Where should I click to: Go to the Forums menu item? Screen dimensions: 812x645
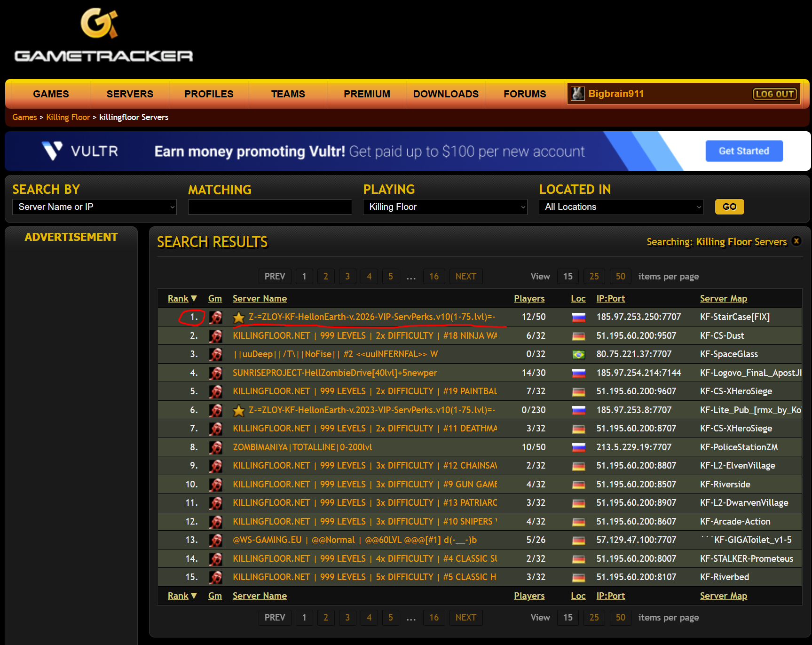[525, 94]
